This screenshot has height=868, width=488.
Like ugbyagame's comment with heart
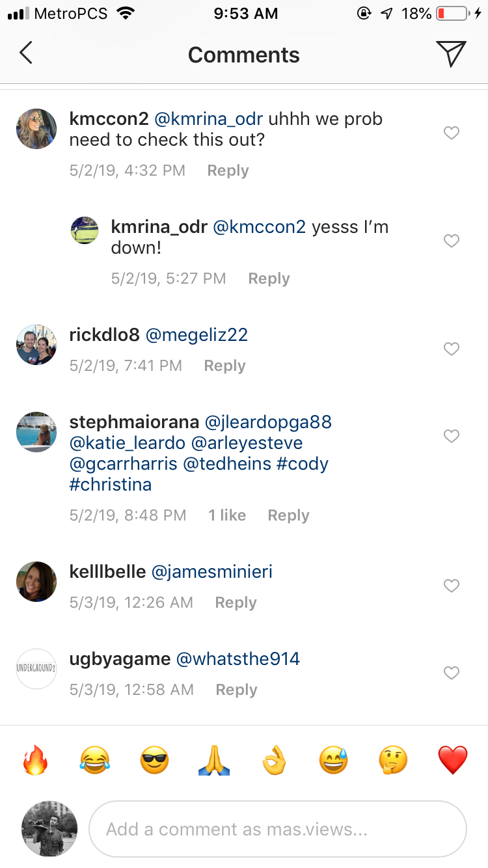[451, 673]
